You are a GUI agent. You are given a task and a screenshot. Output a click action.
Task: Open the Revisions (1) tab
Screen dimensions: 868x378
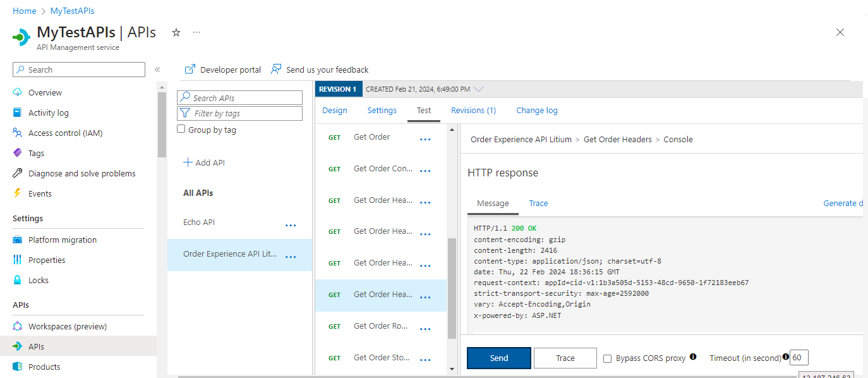474,110
